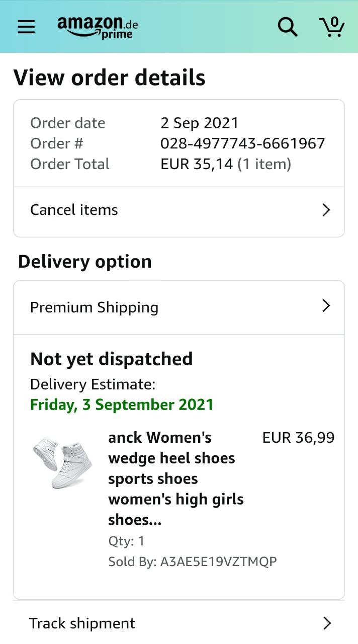Open the hamburger navigation menu

(26, 27)
